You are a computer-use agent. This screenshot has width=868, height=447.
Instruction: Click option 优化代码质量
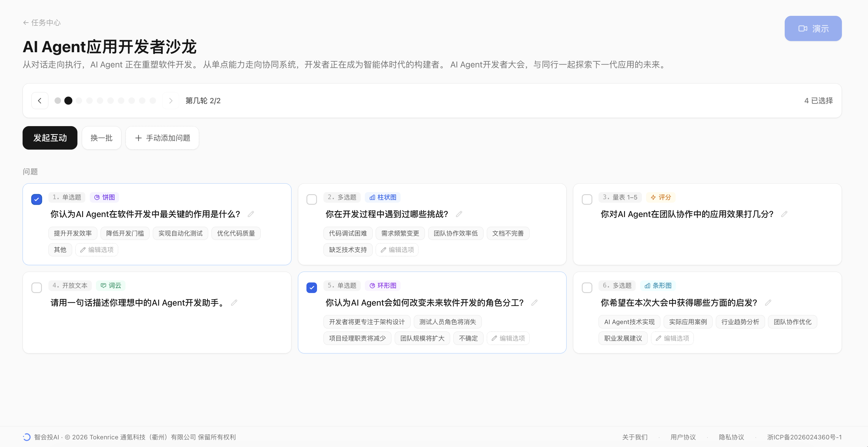point(236,233)
